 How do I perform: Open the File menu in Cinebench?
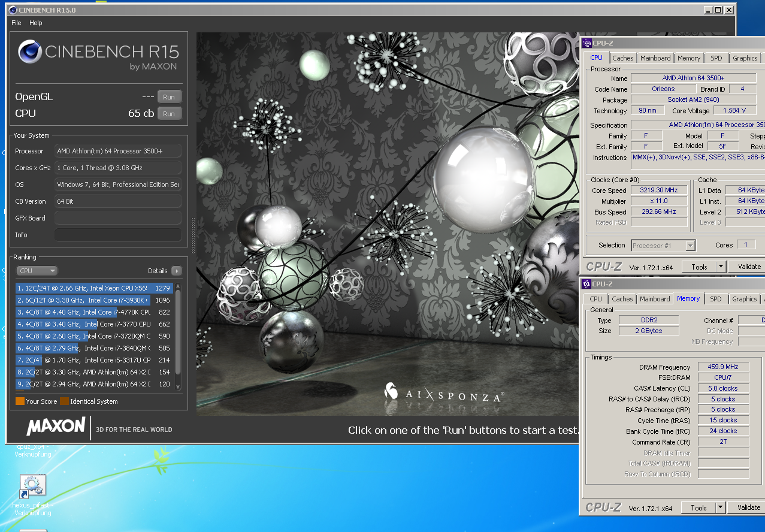17,23
